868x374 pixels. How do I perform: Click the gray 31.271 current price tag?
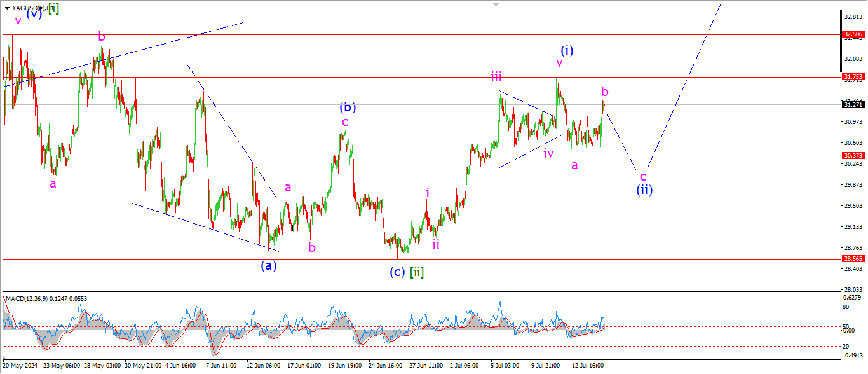(853, 104)
